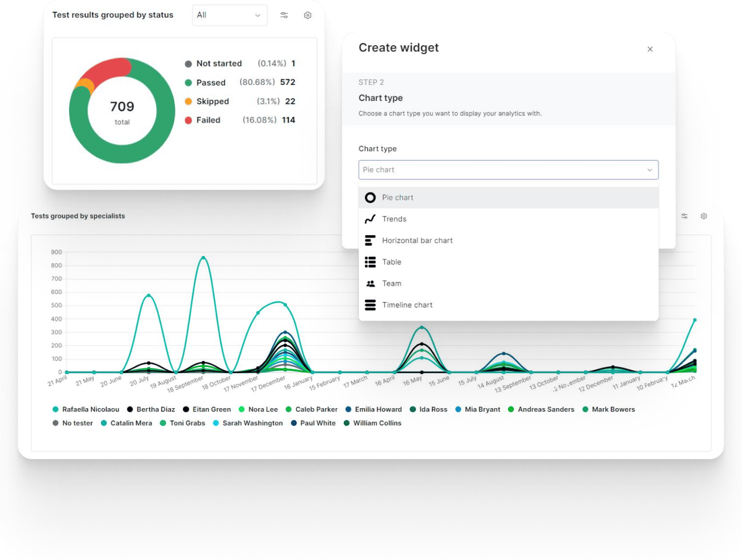Choose Table from chart type list
This screenshot has width=742, height=560.
[x=392, y=262]
